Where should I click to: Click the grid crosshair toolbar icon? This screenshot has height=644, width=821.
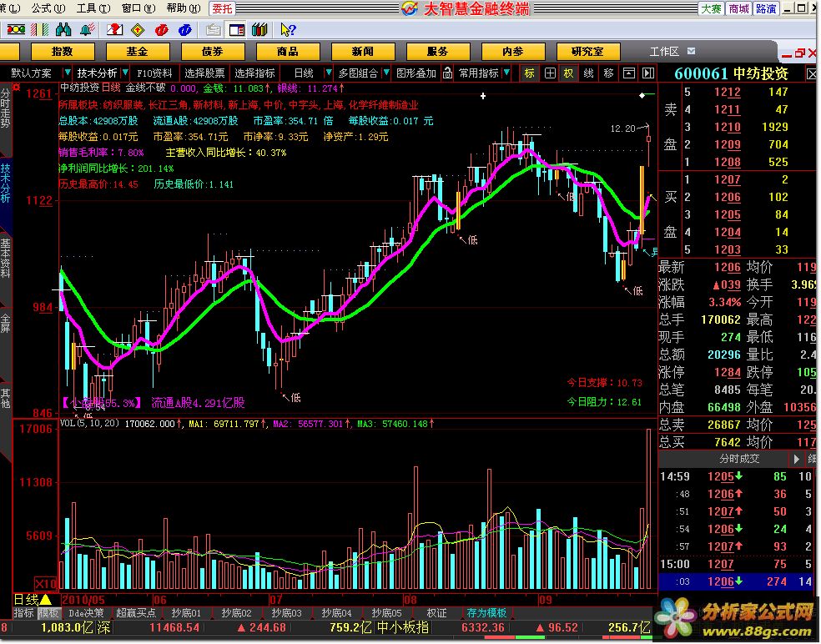pos(550,73)
